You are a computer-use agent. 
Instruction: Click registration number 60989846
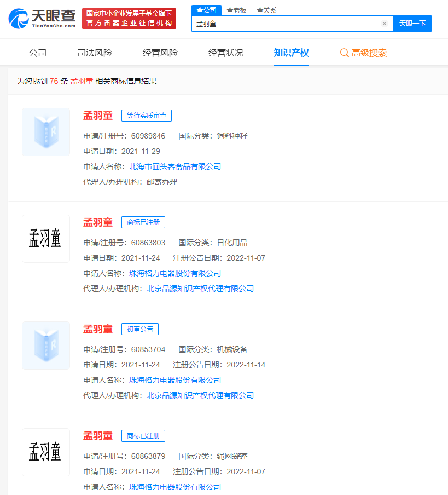coord(148,136)
